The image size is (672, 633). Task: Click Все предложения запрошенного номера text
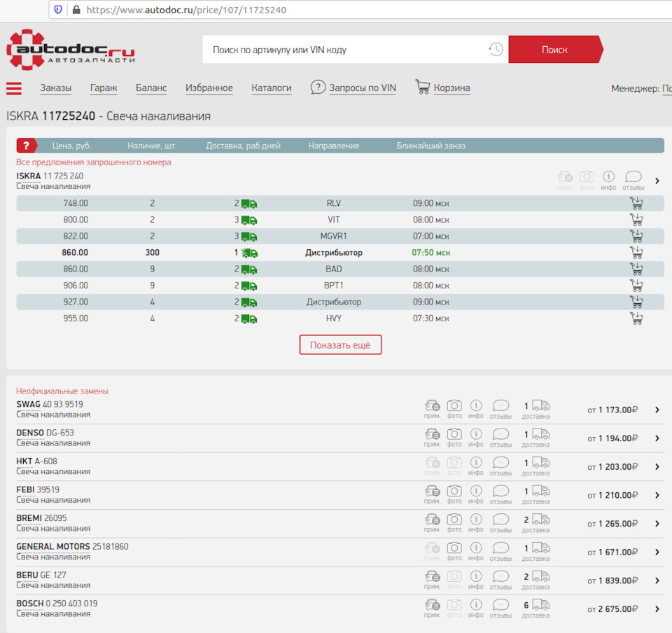coord(93,162)
